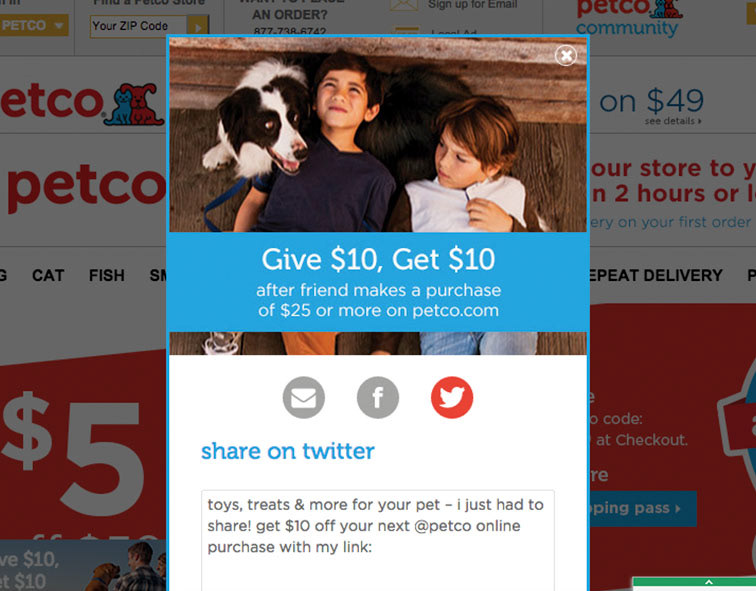The image size is (756, 591).
Task: Click inside the Your ZIP Code field
Action: tap(138, 26)
